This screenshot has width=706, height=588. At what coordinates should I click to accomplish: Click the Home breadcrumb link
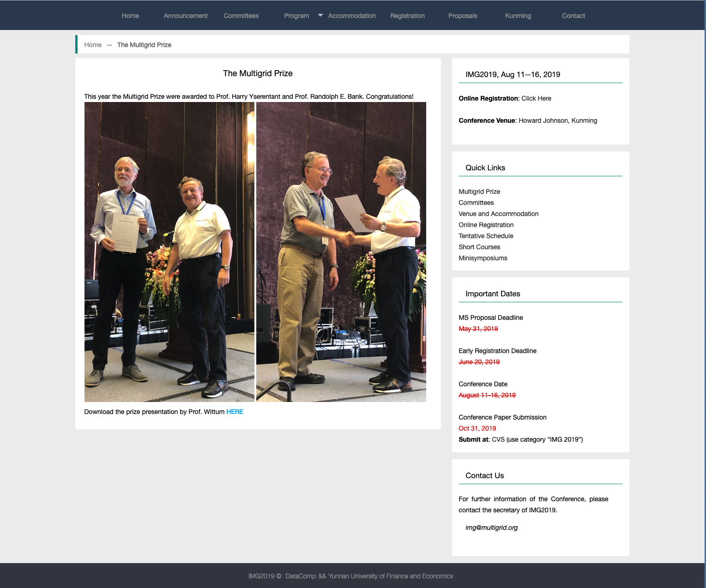(93, 45)
